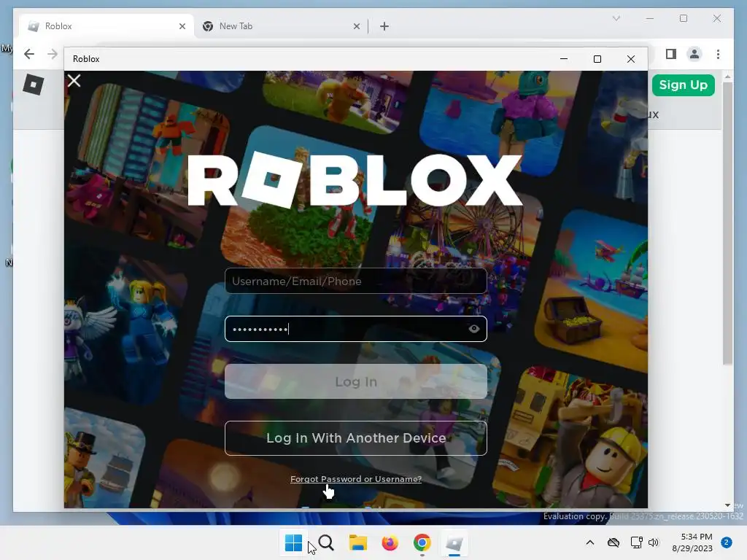Open the Windows Start menu

(293, 542)
